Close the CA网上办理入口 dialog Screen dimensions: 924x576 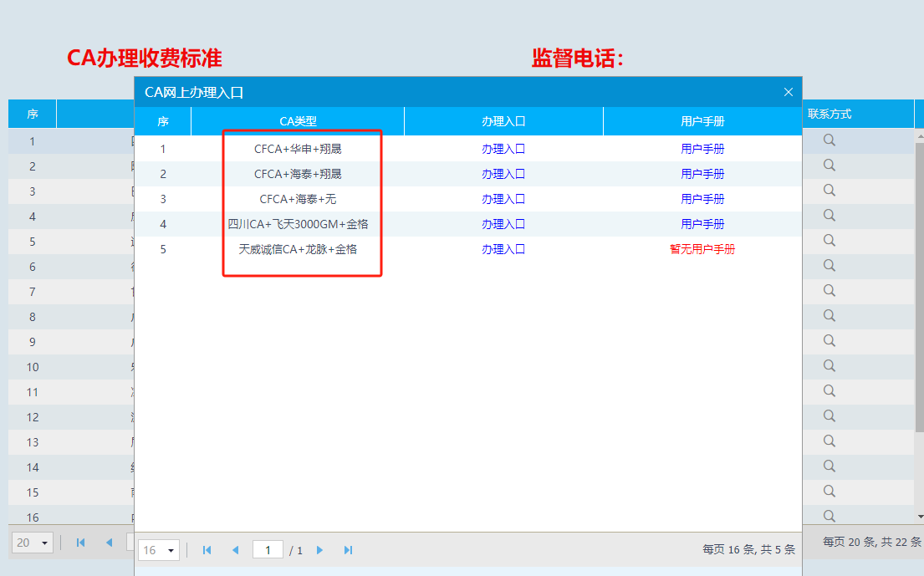[788, 92]
